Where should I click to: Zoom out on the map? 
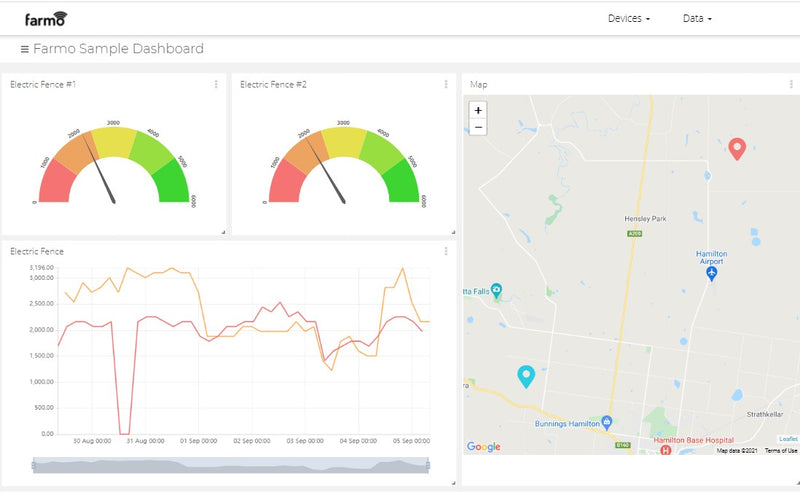click(x=478, y=127)
